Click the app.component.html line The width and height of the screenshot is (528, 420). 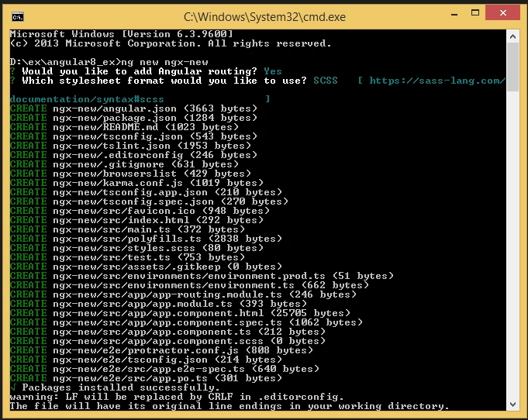pos(180,314)
